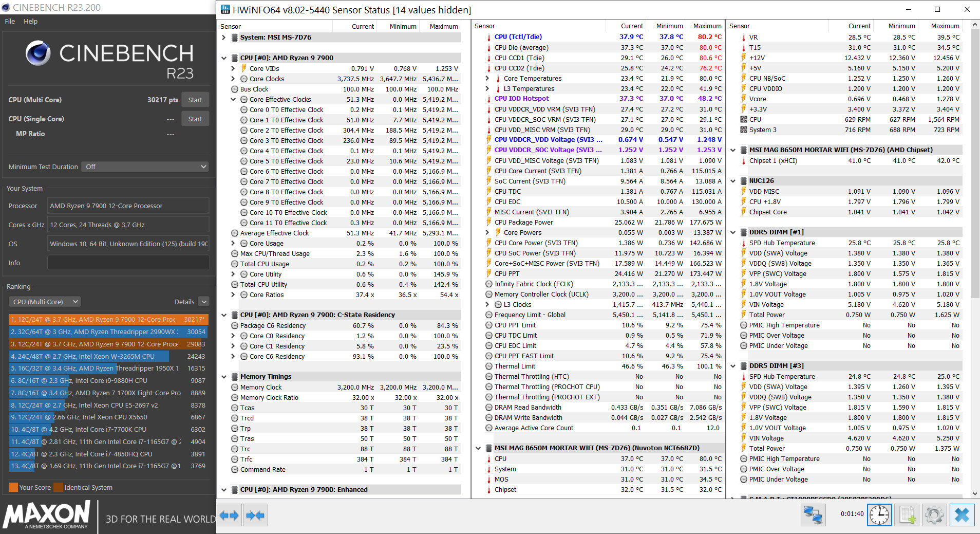The image size is (980, 534).
Task: Click the blue X close sensors icon
Action: pos(962,514)
